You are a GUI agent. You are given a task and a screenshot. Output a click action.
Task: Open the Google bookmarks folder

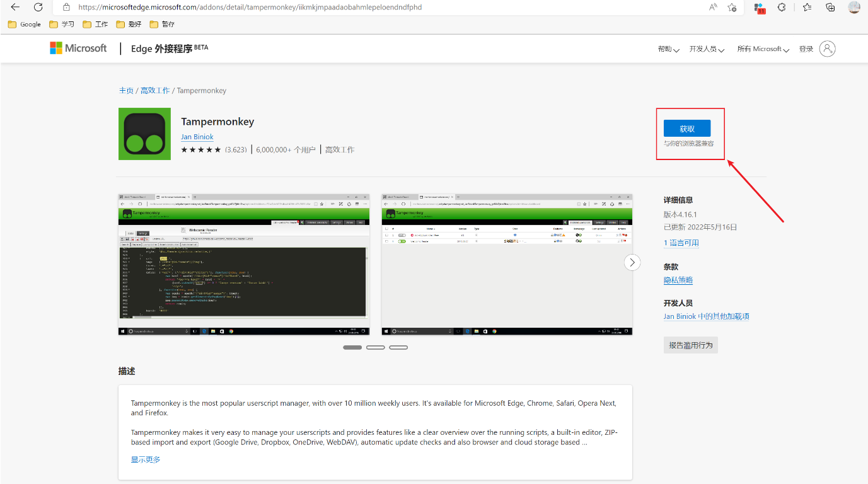tap(25, 25)
